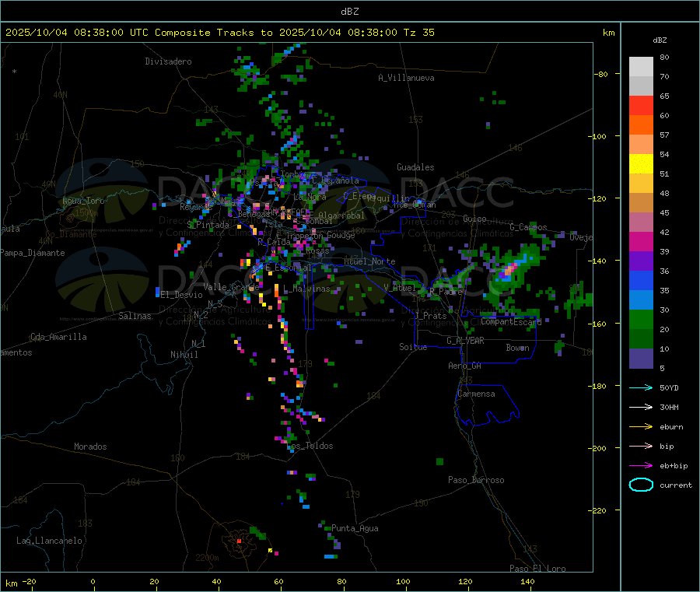The image size is (700, 592).
Task: Click the Paso_El_Loro label
Action: 538,569
